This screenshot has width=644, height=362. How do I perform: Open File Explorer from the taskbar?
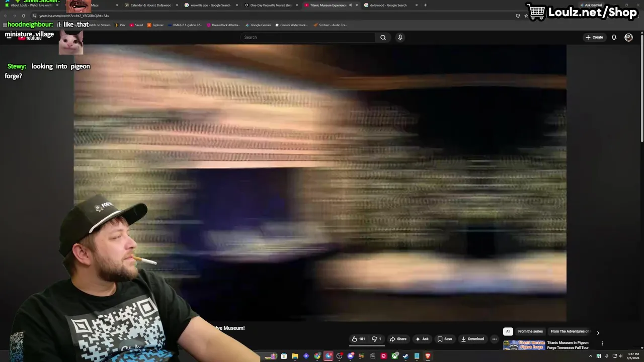pyautogui.click(x=295, y=356)
